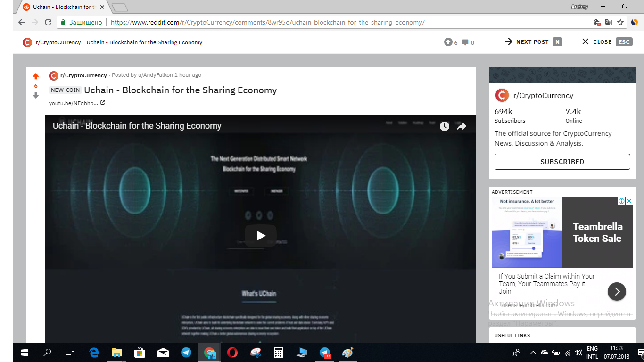Close the Teambrella ad with the X icon

click(629, 201)
